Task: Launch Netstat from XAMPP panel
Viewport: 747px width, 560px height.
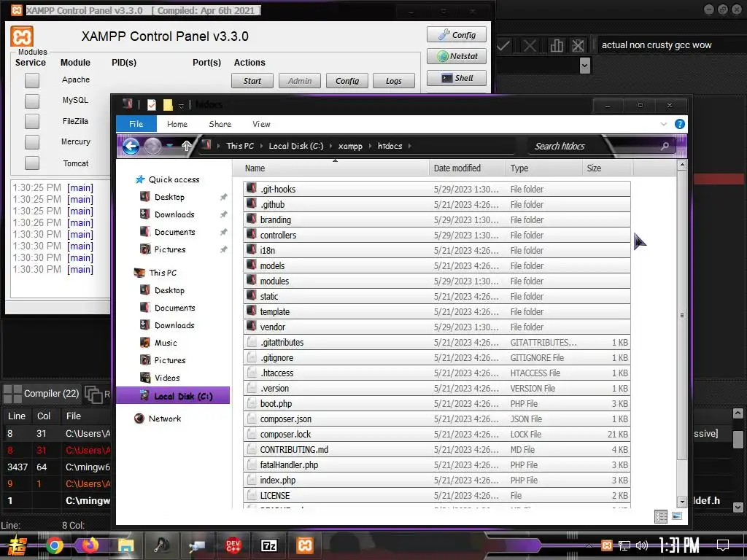Action: (x=457, y=56)
